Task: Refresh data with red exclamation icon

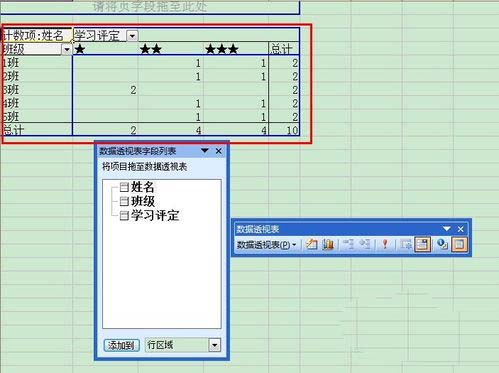Action: [x=385, y=244]
